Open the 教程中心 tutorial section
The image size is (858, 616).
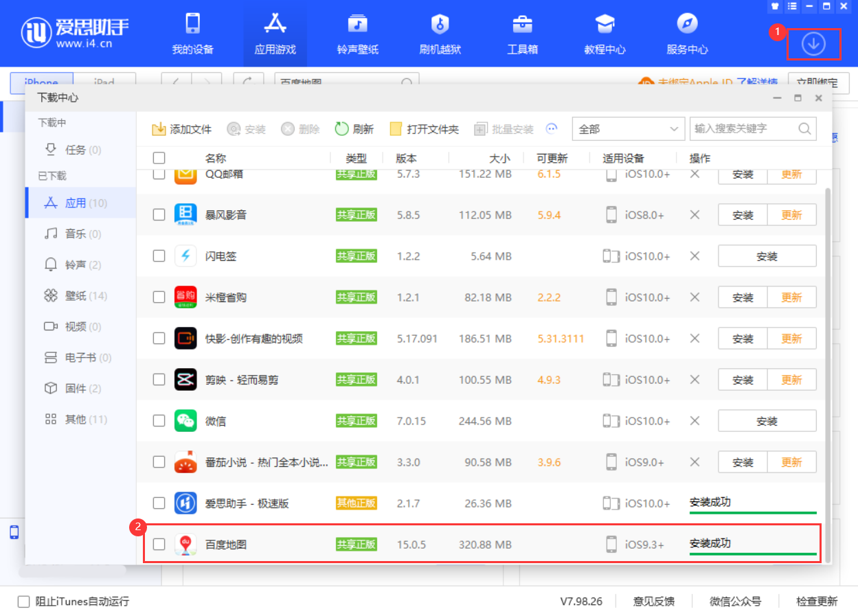605,34
